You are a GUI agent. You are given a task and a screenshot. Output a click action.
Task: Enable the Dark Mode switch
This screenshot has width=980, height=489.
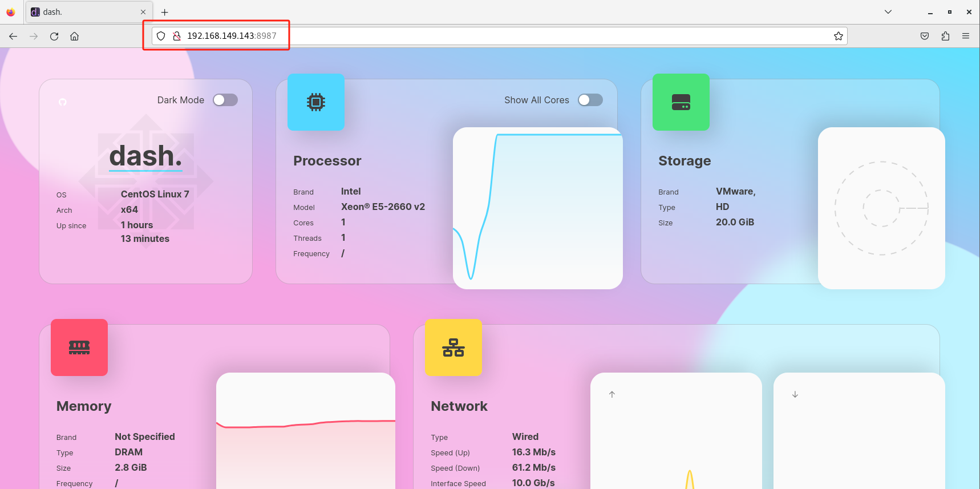(225, 100)
